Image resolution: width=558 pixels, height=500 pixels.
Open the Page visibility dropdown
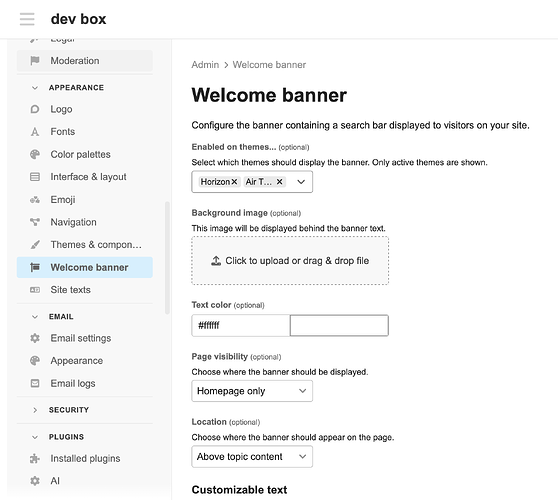(x=252, y=391)
